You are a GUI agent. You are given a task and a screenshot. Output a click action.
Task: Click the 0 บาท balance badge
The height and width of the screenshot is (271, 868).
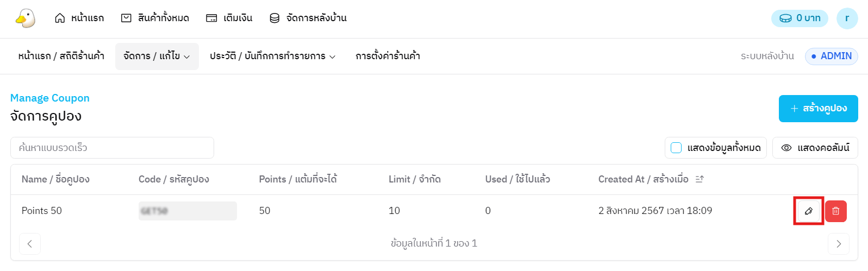click(x=800, y=18)
